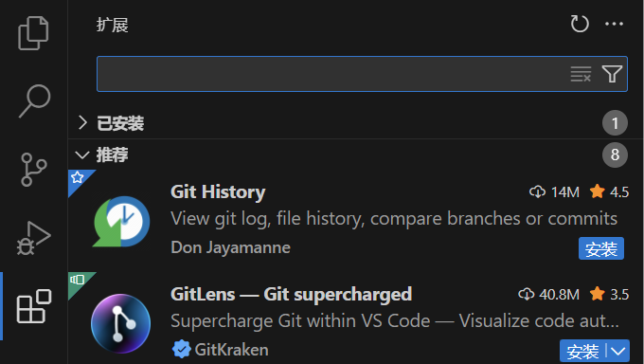This screenshot has height=364, width=644.
Task: Open the Search view icon
Action: (x=34, y=101)
